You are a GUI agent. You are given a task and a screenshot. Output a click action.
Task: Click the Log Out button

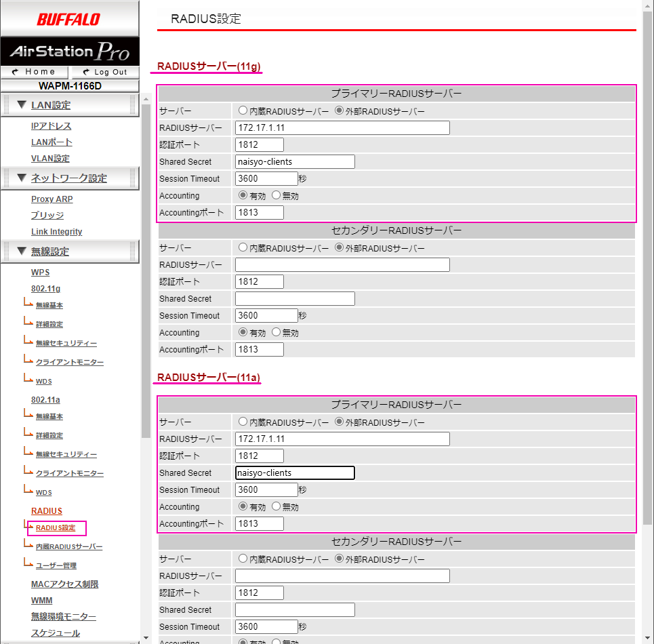click(105, 72)
